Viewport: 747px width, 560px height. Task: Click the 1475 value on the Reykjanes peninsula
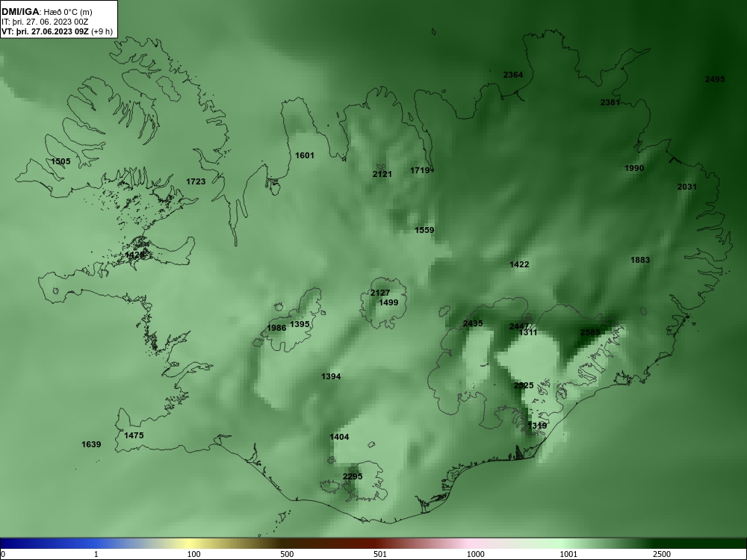click(x=134, y=435)
